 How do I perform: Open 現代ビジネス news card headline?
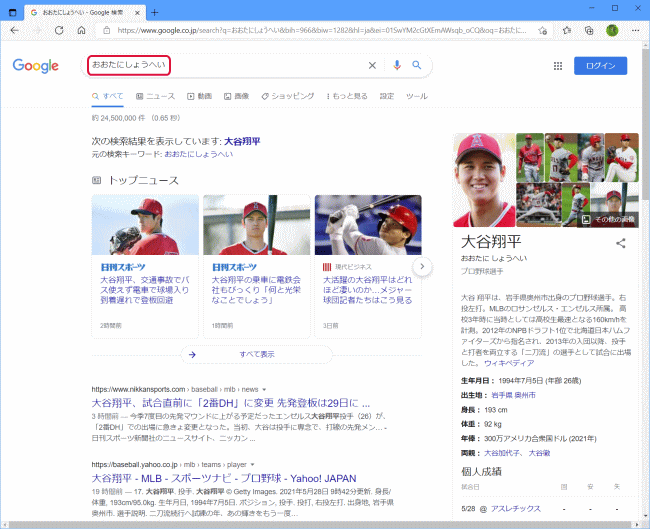pos(368,290)
